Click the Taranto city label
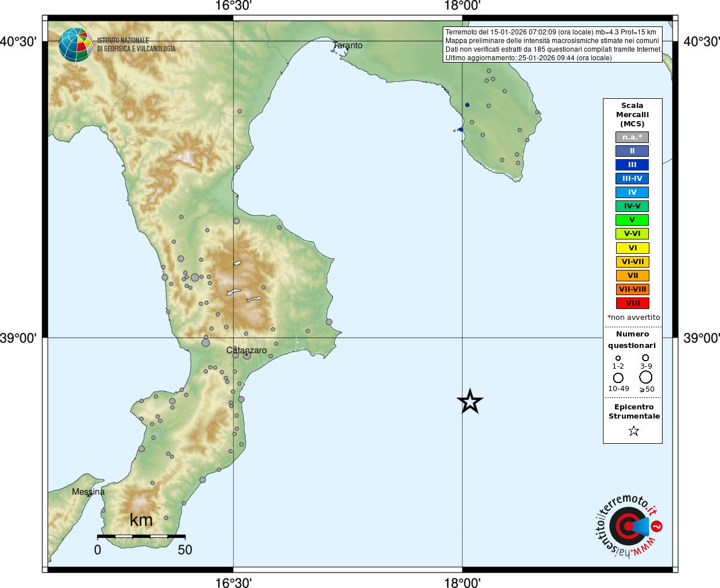The image size is (720, 588). click(348, 45)
